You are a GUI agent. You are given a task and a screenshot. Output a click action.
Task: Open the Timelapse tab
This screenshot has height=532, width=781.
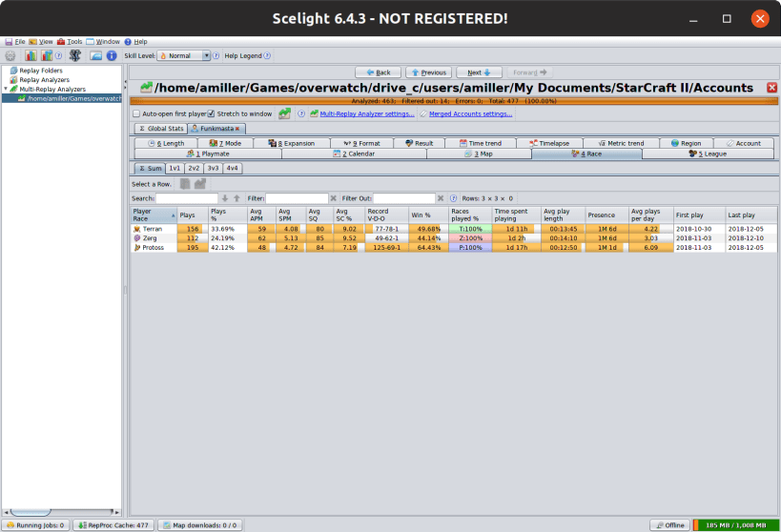(x=549, y=143)
